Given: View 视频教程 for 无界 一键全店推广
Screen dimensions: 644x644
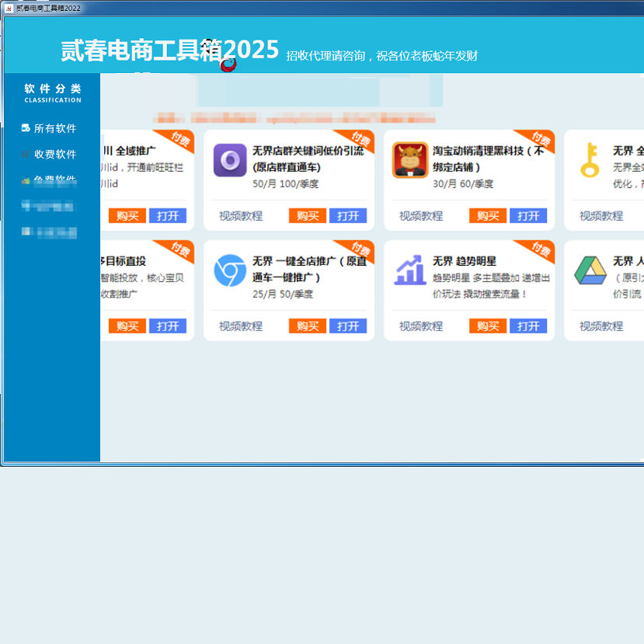Looking at the screenshot, I should click(241, 326).
